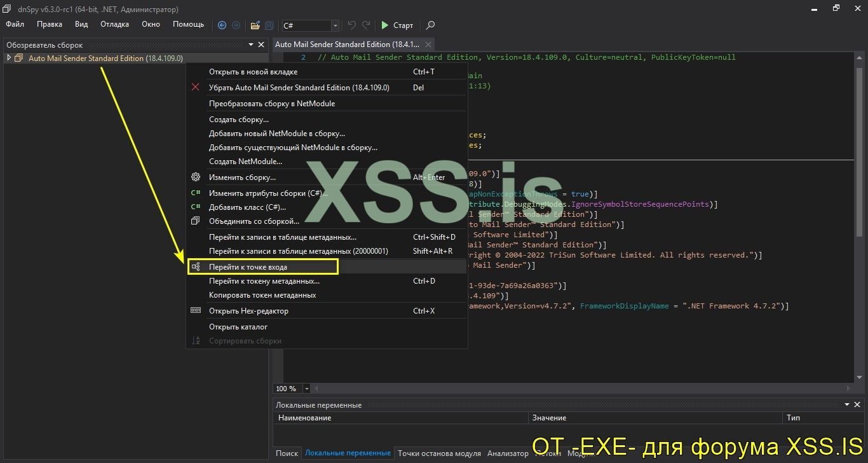Open the Правка menu
Viewport: 868px width, 463px height.
50,24
